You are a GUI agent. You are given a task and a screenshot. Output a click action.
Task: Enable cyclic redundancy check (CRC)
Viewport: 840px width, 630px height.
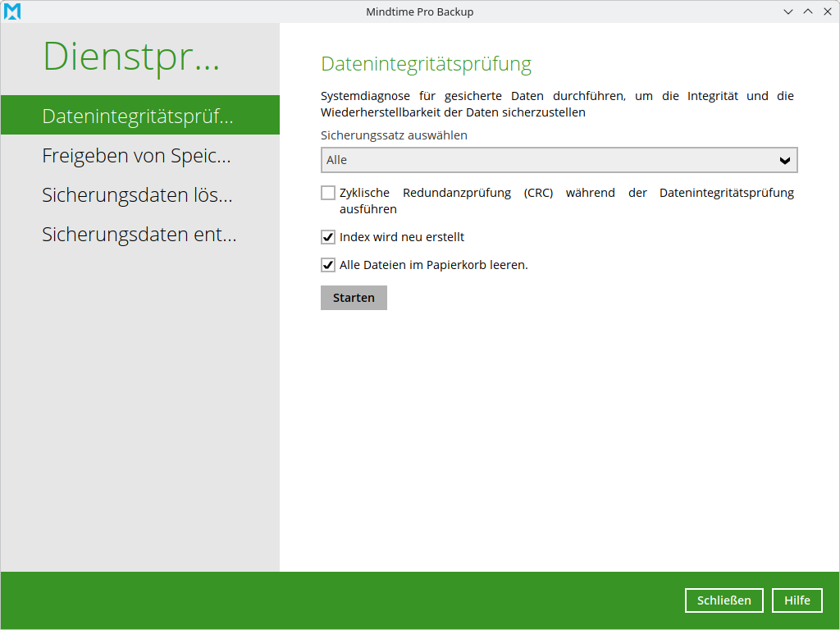328,192
